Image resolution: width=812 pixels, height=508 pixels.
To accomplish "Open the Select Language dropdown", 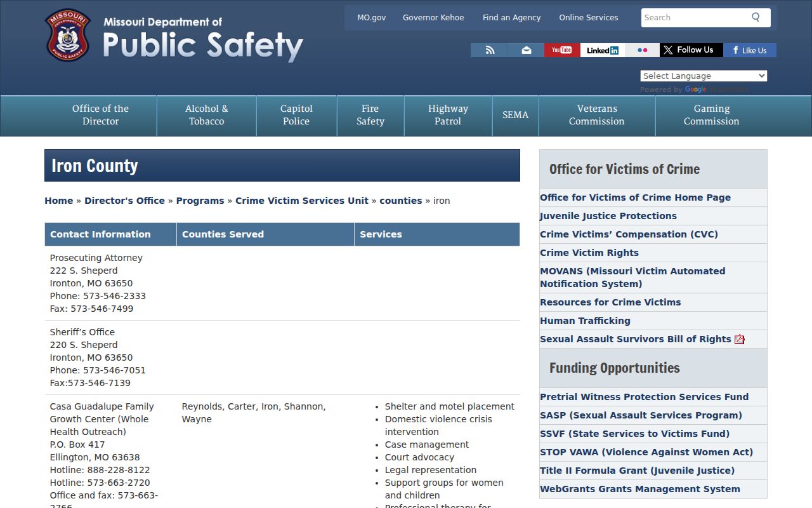I will 704,76.
